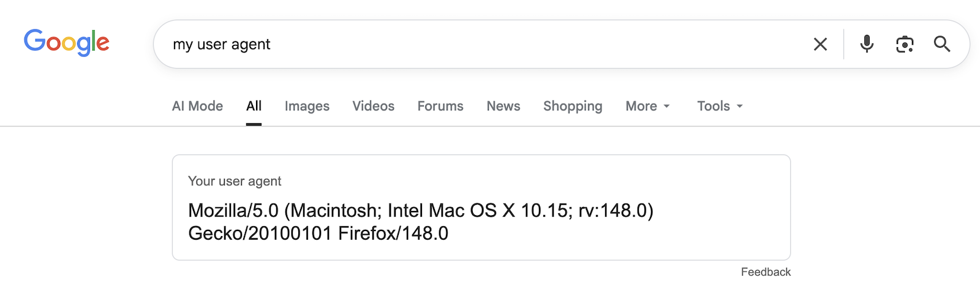Clear the search query with the X icon

click(x=820, y=44)
